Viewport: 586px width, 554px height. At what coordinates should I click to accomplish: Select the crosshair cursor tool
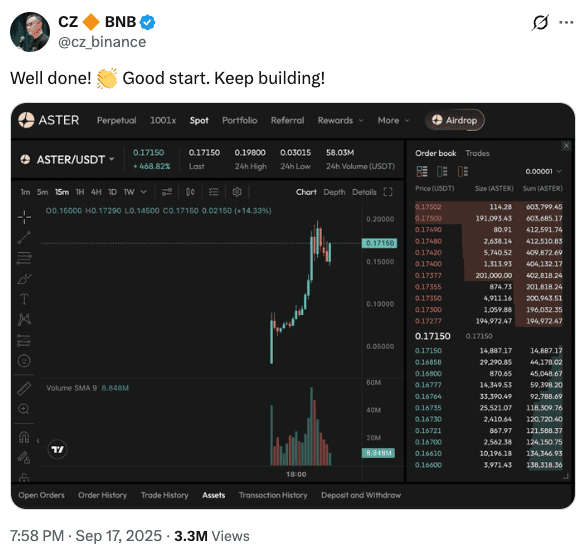[24, 217]
